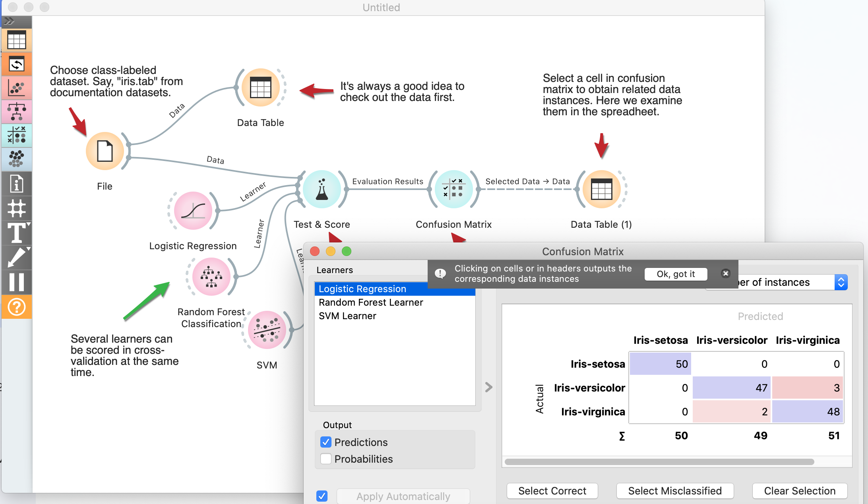Select the text annotation tool in sidebar

(x=17, y=233)
